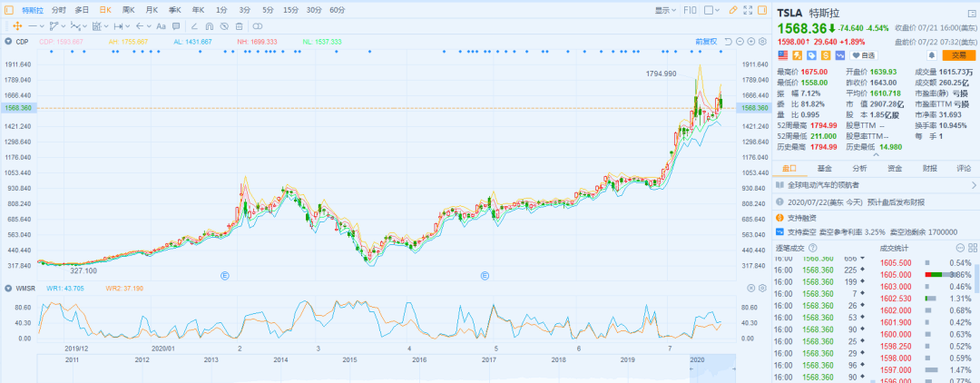
Task: Switch to 60分 minute chart
Action: (x=338, y=10)
